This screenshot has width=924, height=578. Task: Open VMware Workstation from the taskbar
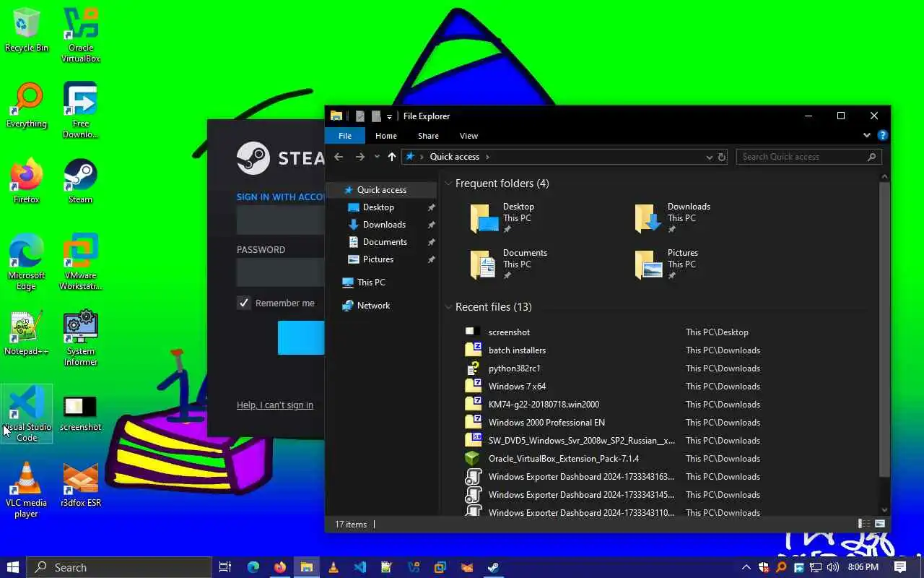pyautogui.click(x=440, y=567)
